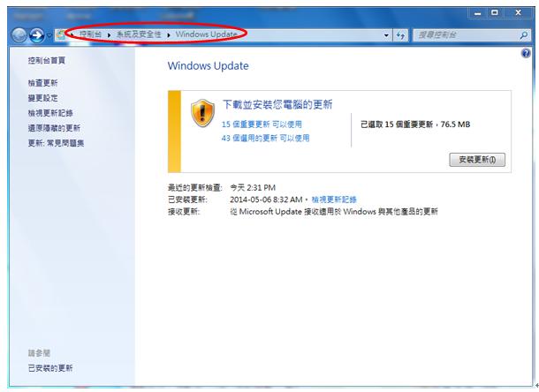Click the Forward navigation arrow button

click(x=36, y=35)
